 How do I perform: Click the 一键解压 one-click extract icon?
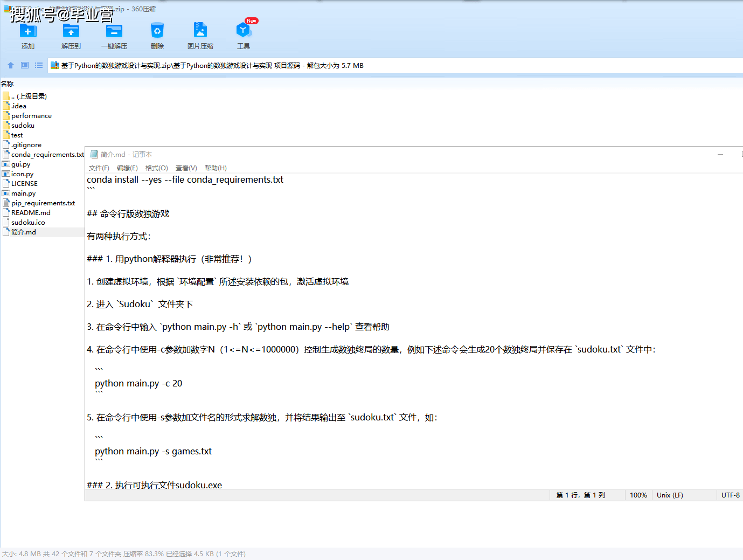coord(114,31)
